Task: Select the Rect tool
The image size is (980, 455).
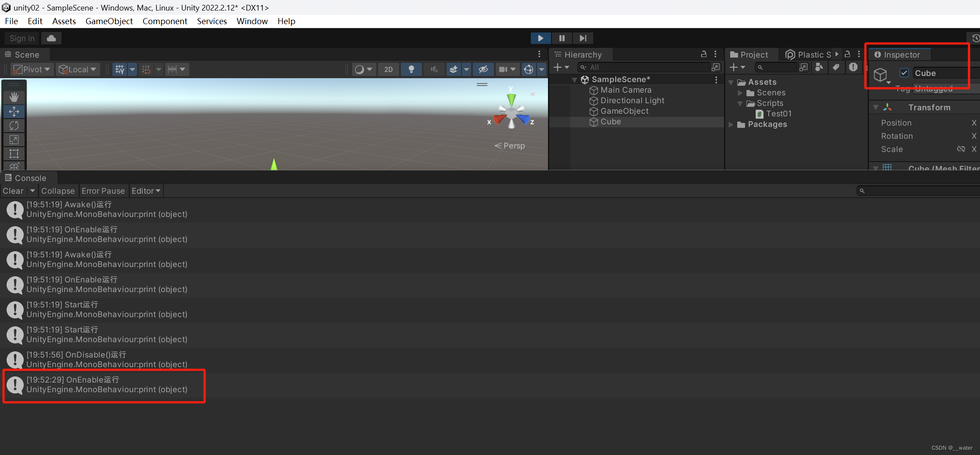Action: pyautogui.click(x=14, y=153)
